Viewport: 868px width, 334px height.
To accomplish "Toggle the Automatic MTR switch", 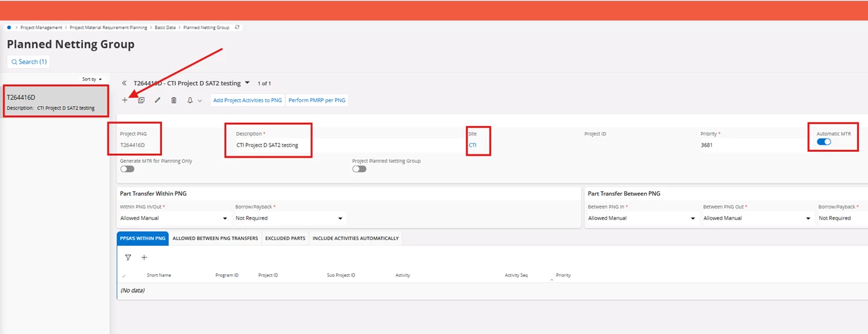I will click(x=824, y=142).
